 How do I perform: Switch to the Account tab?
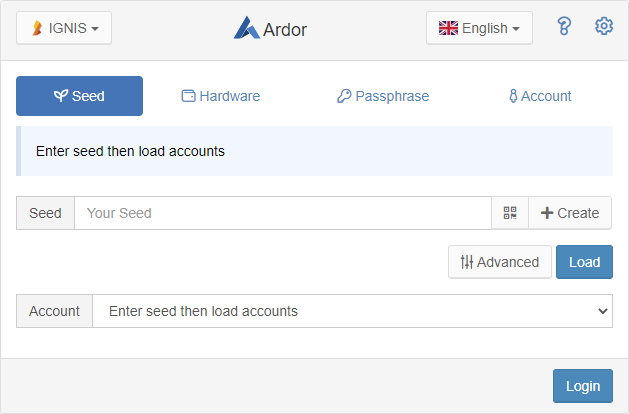[540, 96]
